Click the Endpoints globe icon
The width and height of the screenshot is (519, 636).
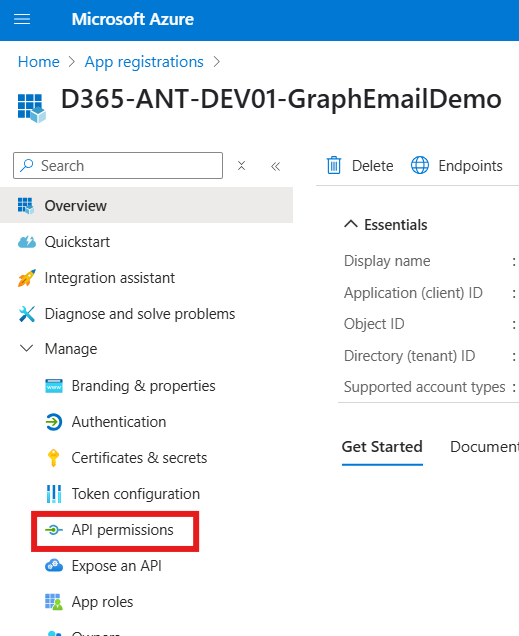pos(420,165)
